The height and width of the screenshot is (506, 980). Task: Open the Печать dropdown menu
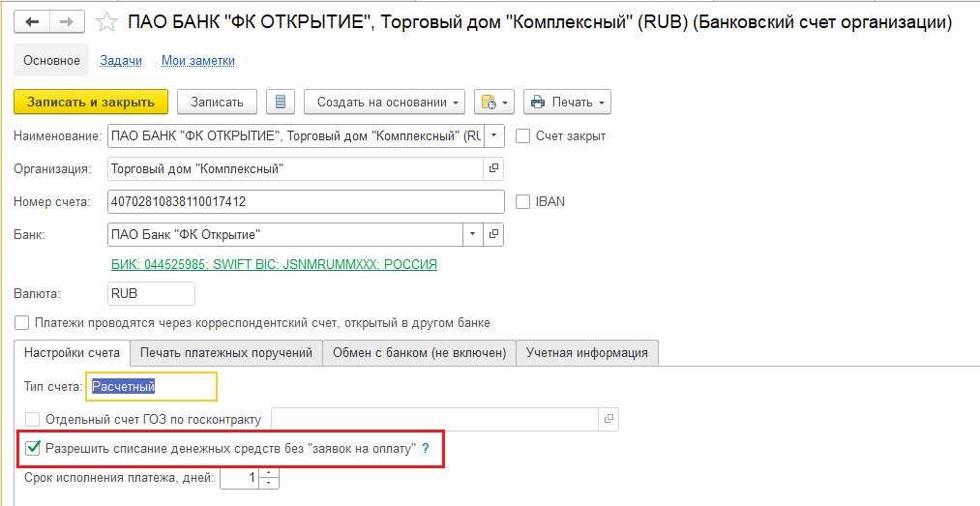tap(567, 102)
